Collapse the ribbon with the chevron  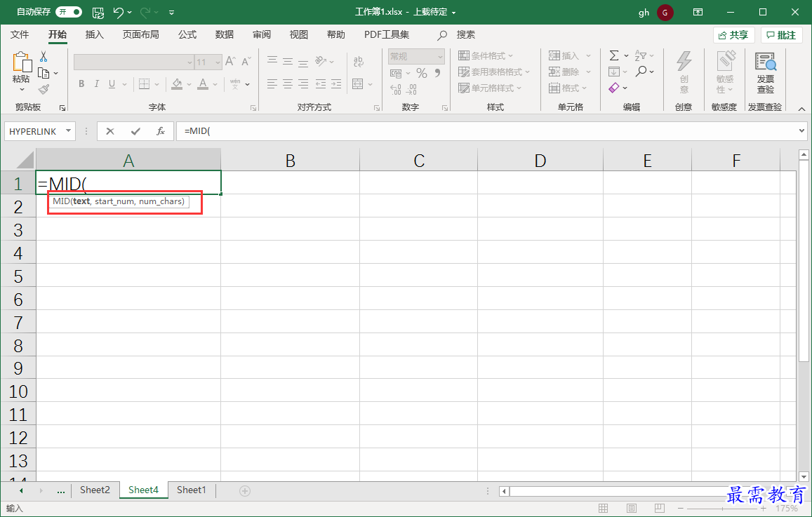click(801, 109)
